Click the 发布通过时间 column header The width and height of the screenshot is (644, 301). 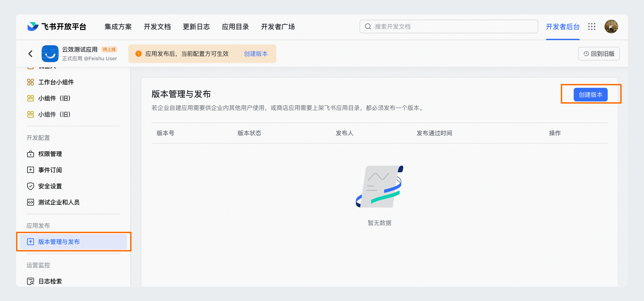coord(434,133)
